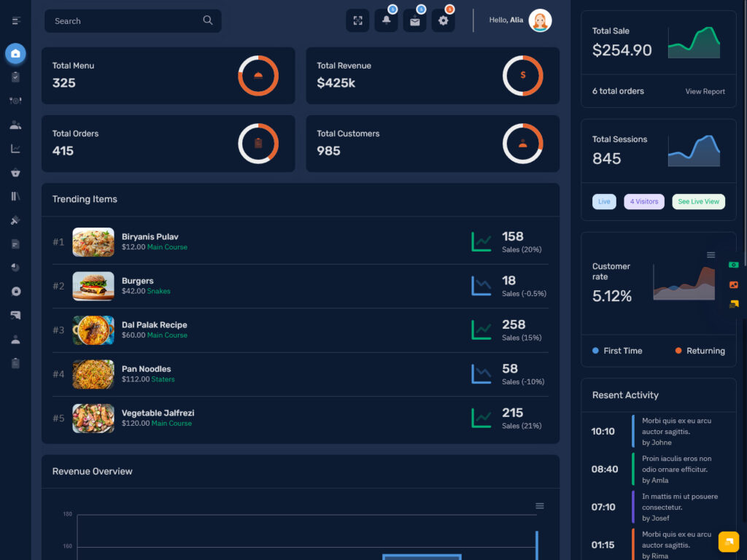Open the group of people sidebar icon
Viewport: 747px width, 560px height.
tap(16, 125)
